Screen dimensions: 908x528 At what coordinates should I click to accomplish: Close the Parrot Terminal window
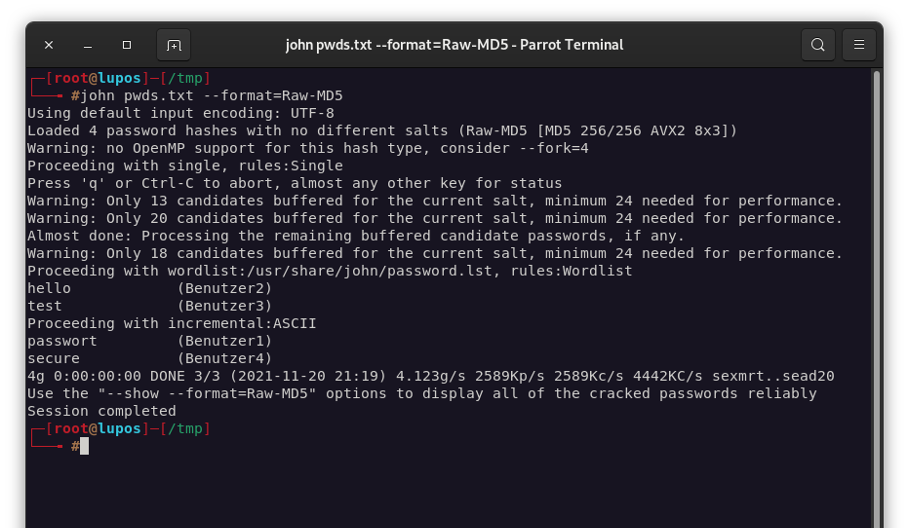(x=49, y=45)
